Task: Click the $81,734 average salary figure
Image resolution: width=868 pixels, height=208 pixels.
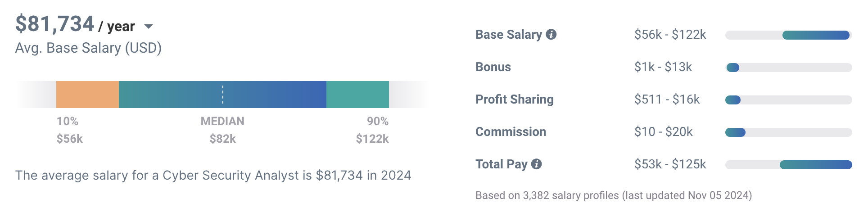Action: 55,24
